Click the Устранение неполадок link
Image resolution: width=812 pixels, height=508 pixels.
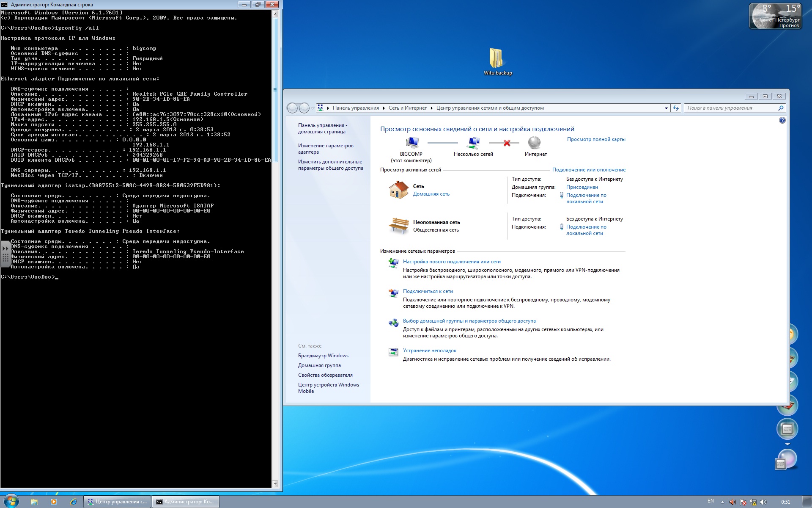click(429, 351)
